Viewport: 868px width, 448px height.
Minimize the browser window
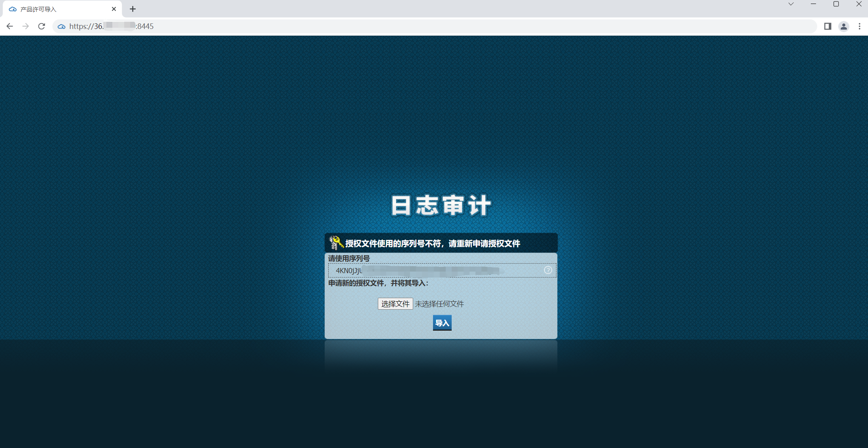(x=813, y=4)
